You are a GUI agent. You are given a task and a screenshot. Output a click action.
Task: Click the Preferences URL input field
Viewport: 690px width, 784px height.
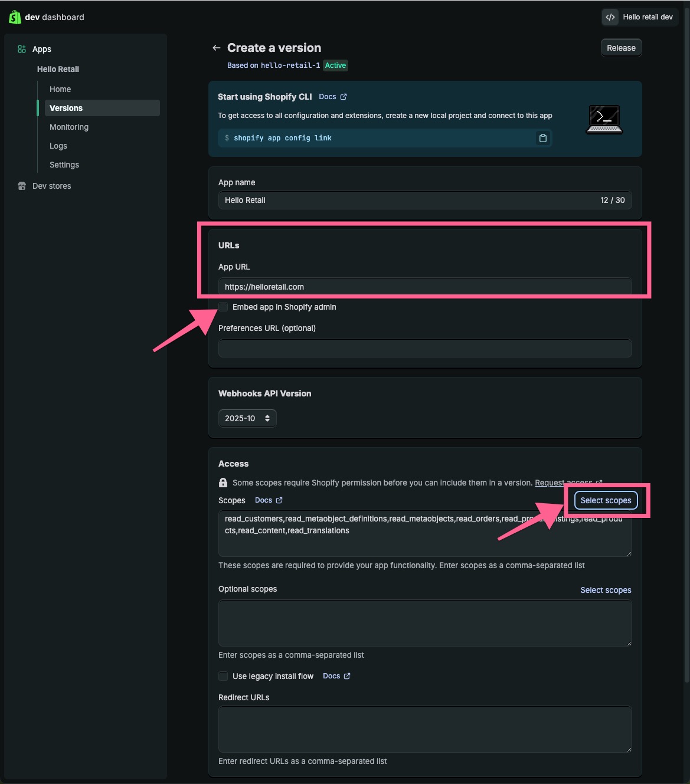[x=425, y=348]
